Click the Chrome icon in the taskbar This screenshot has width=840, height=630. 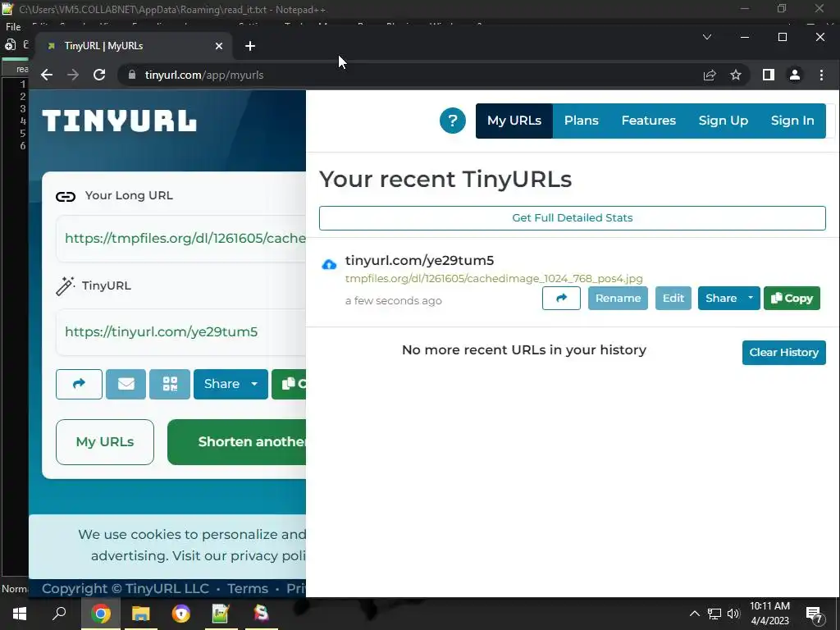click(x=100, y=614)
